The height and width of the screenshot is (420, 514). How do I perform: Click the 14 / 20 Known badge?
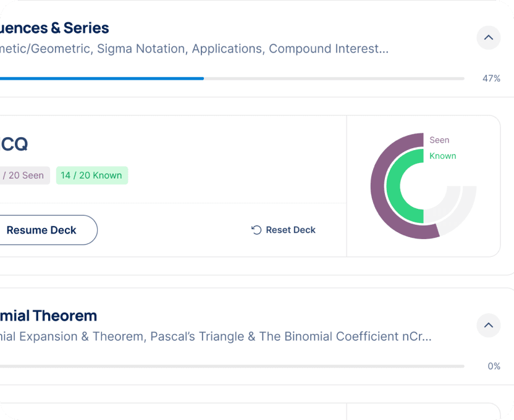(x=91, y=175)
